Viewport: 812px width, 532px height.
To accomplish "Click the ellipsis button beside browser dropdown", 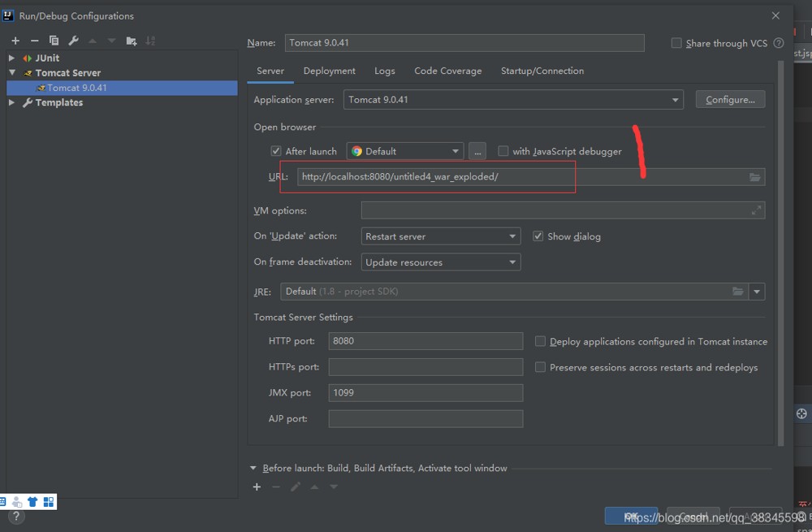I will coord(477,151).
